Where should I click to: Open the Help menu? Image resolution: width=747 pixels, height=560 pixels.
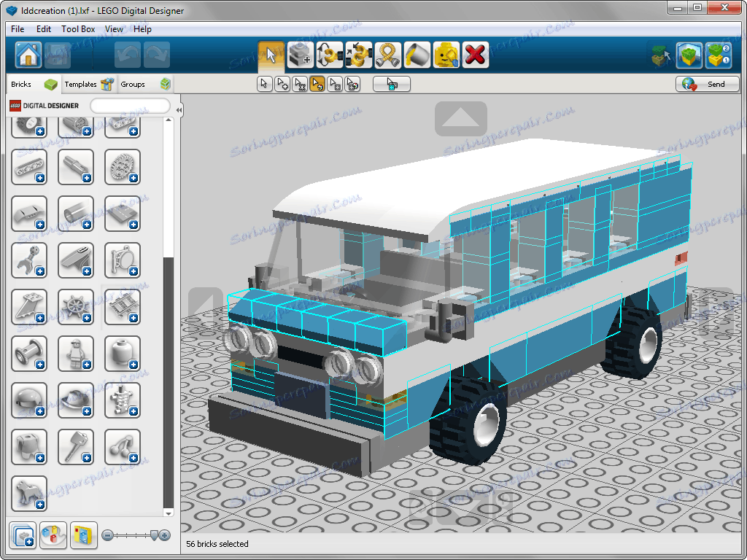142,29
